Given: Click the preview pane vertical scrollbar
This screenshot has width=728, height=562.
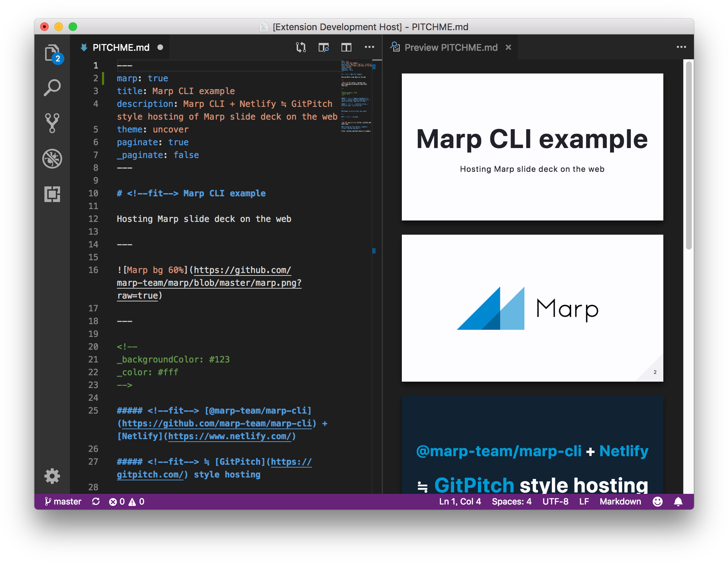Looking at the screenshot, I should [689, 155].
